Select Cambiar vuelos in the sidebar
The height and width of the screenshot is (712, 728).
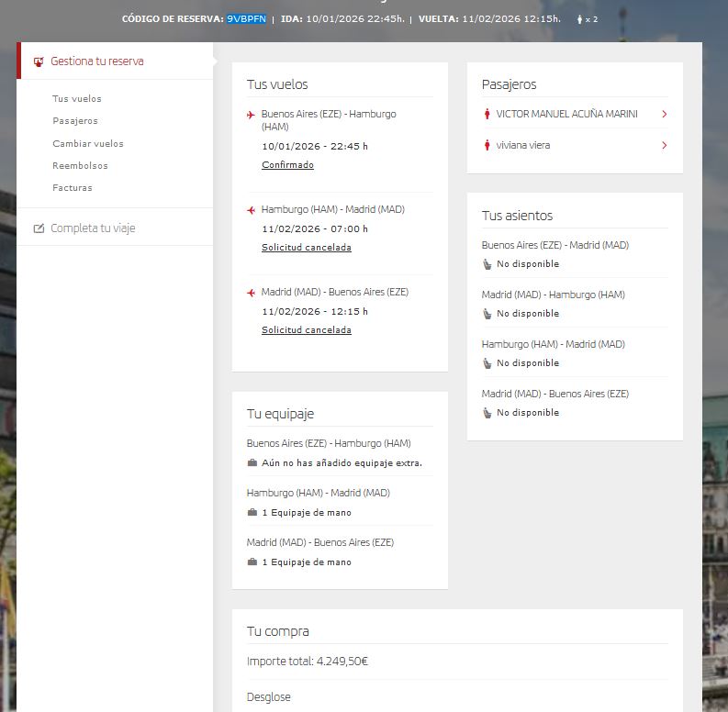pyautogui.click(x=88, y=144)
